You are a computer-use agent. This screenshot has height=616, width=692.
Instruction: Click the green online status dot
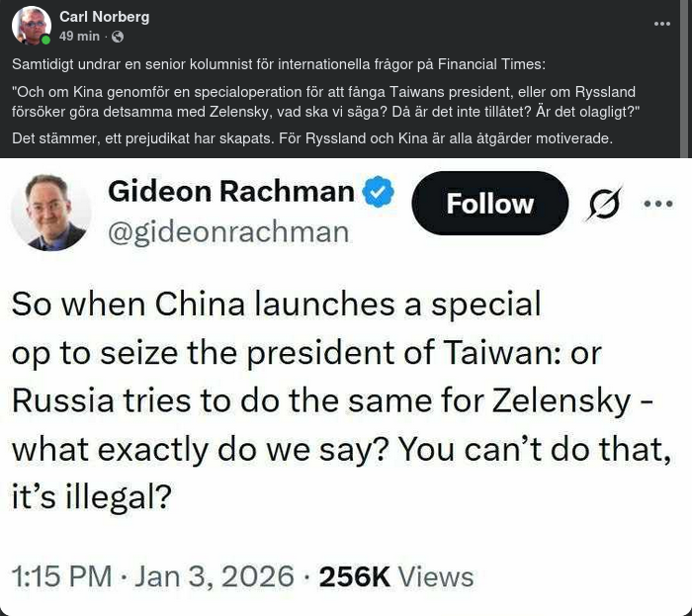tap(45, 41)
